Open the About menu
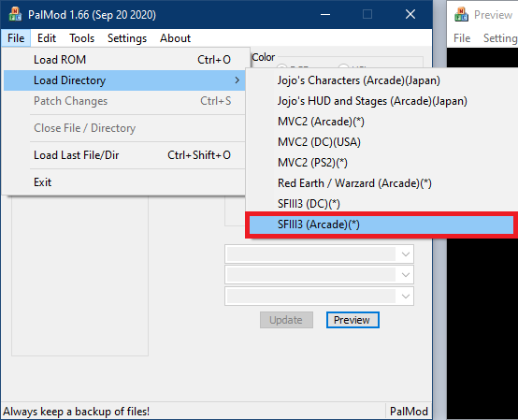The image size is (518, 420). (175, 38)
